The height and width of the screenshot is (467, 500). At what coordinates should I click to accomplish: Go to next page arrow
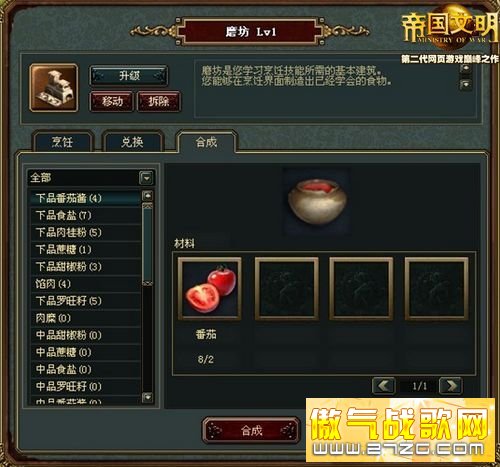pyautogui.click(x=451, y=386)
